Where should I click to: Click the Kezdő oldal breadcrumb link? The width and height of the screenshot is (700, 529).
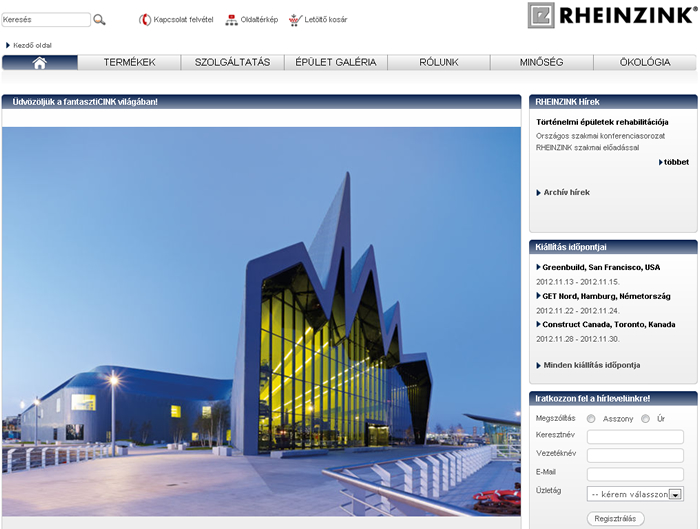(x=32, y=45)
